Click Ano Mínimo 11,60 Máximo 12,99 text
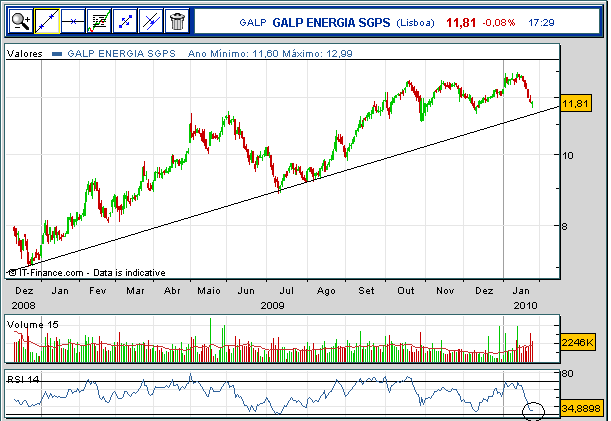 pyautogui.click(x=270, y=53)
